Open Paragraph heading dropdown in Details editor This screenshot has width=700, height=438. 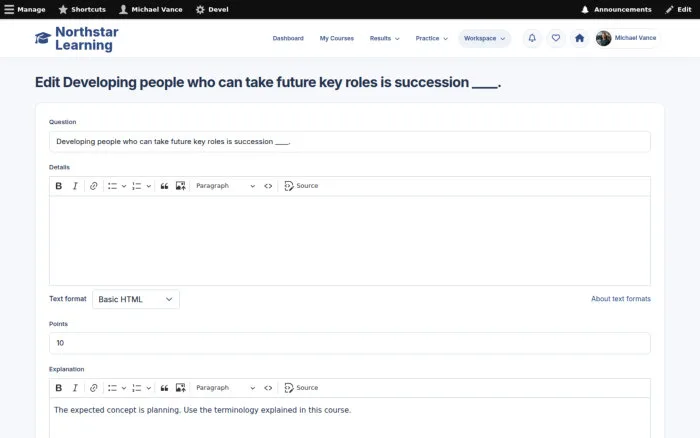coord(225,186)
